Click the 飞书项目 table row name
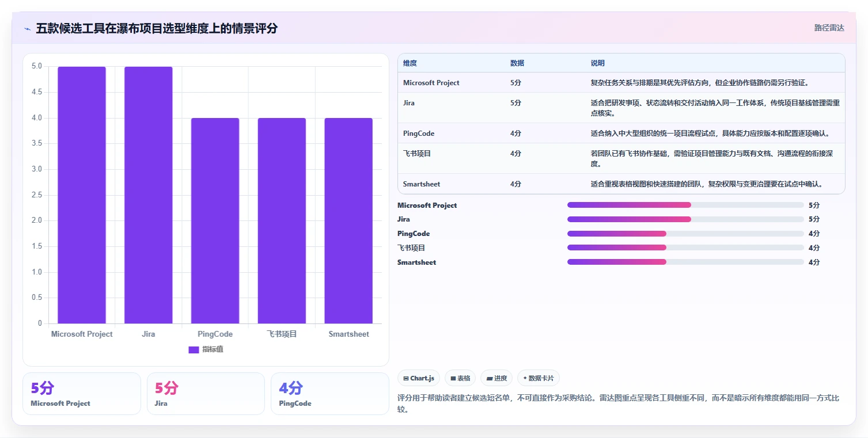Viewport: 868px width, 438px height. click(417, 154)
